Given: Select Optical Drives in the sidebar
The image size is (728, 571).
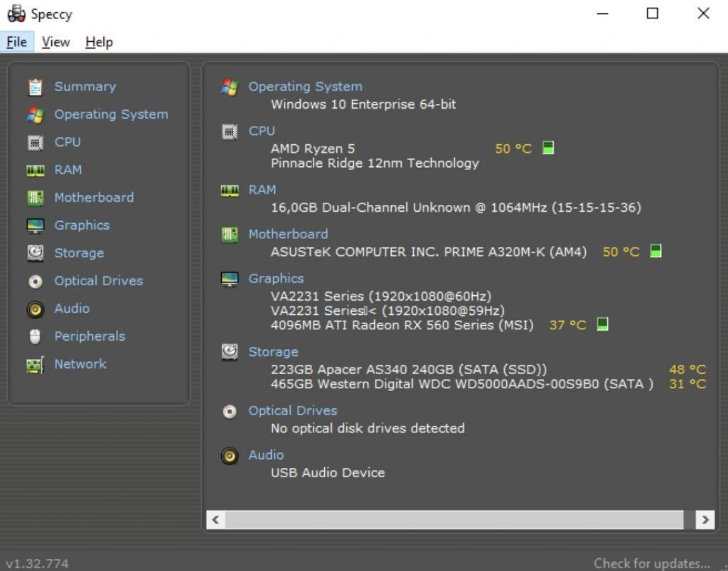Looking at the screenshot, I should [x=98, y=281].
